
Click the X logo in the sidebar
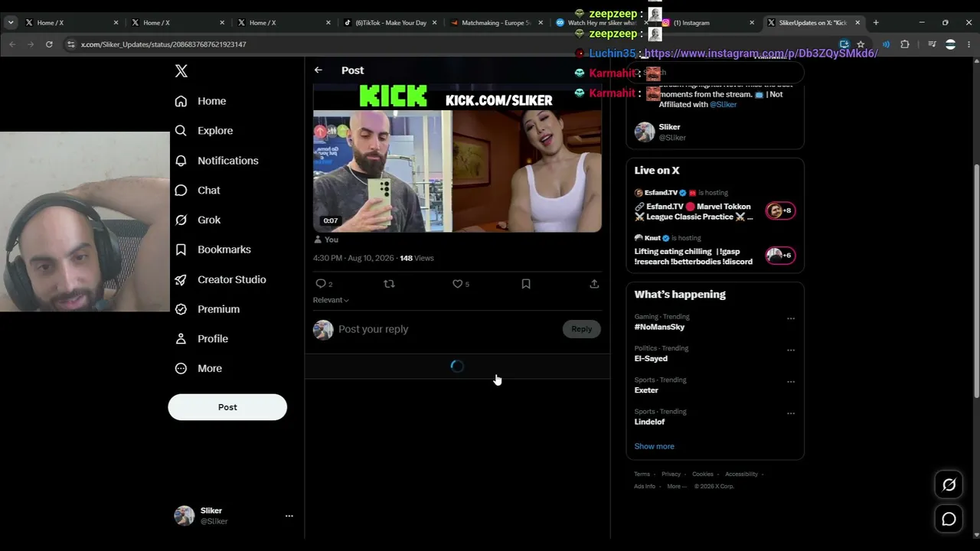[x=181, y=71]
